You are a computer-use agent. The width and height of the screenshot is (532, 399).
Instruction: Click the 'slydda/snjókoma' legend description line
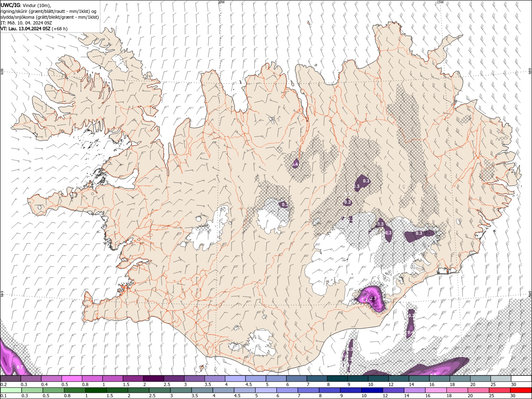coord(49,17)
